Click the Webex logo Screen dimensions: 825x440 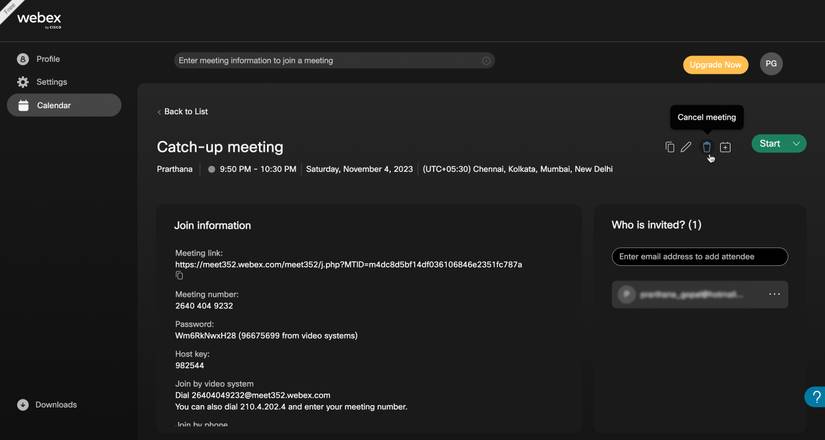click(x=39, y=19)
